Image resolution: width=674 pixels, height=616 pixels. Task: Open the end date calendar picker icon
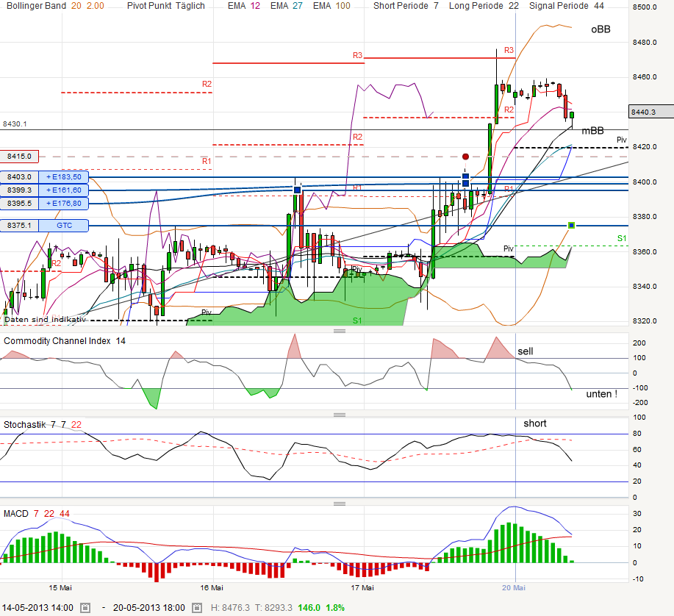tap(197, 608)
